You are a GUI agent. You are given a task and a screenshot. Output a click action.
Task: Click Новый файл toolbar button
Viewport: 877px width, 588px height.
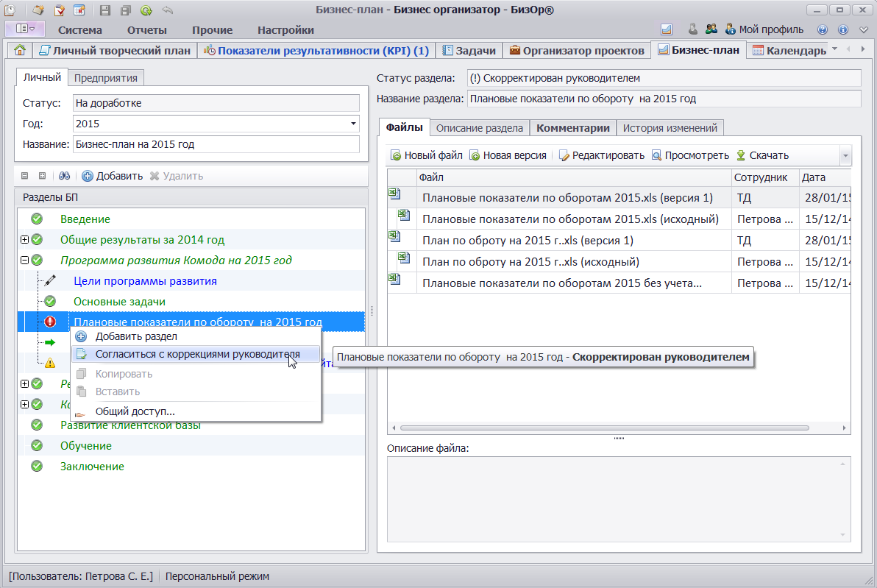tap(426, 155)
